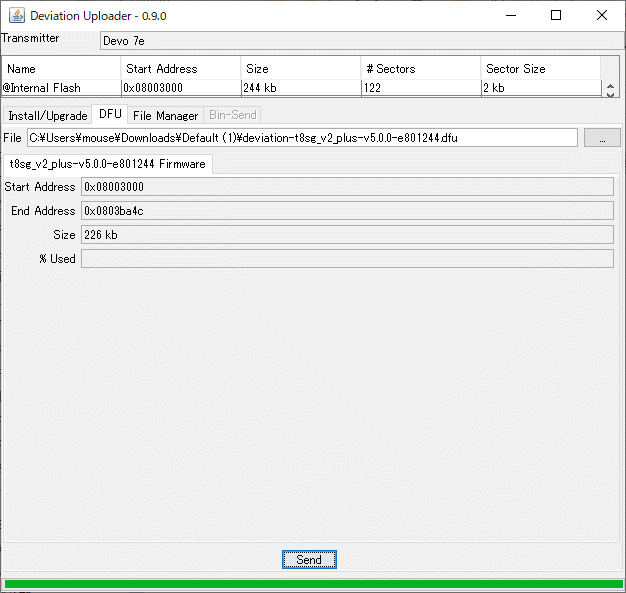This screenshot has height=593, width=626.
Task: Click the Name column header
Action: click(x=61, y=68)
